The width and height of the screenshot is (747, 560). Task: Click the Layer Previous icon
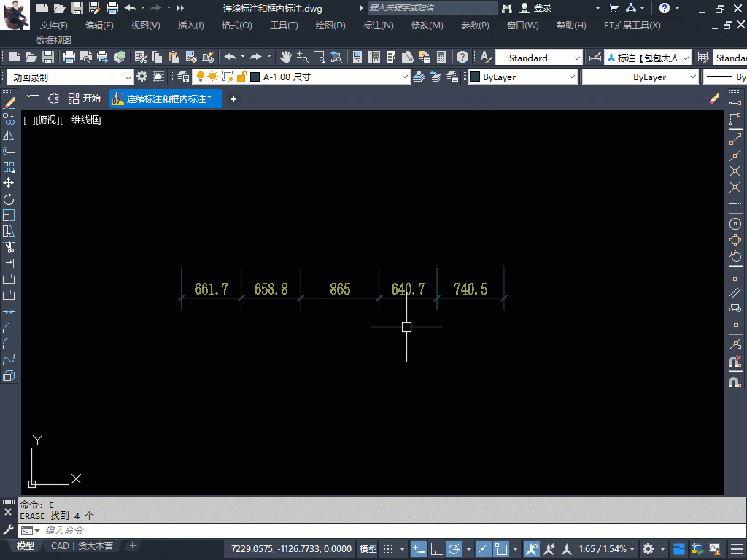[436, 77]
